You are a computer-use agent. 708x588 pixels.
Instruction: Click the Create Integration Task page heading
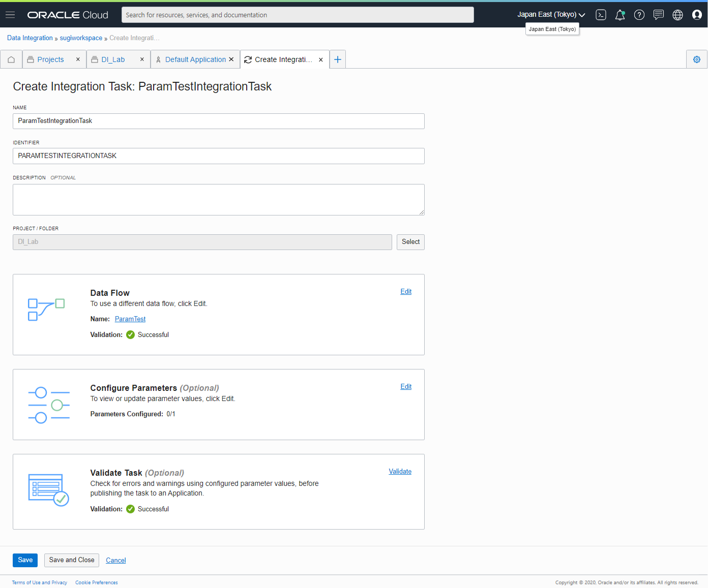click(x=142, y=86)
